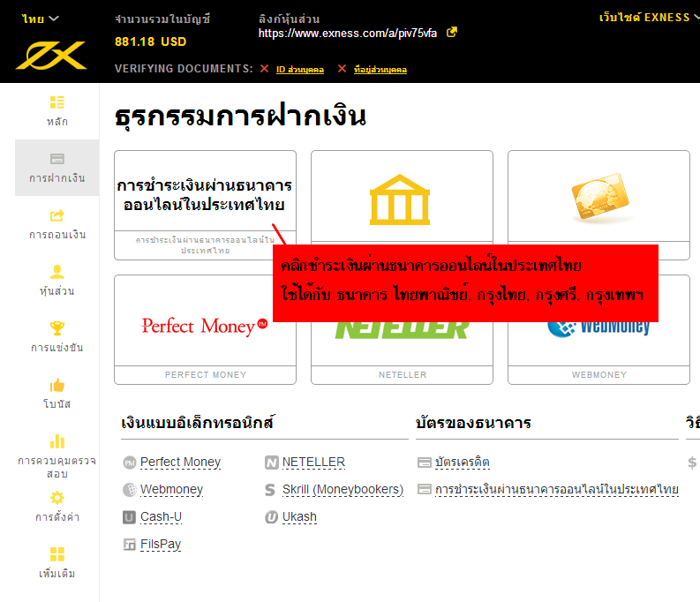
Task: Click the ที่อยู่ส่วนบุคคล verification link
Action: coord(380,70)
